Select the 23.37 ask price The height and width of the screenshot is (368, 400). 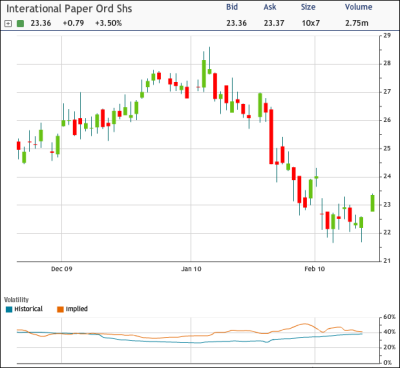[274, 23]
